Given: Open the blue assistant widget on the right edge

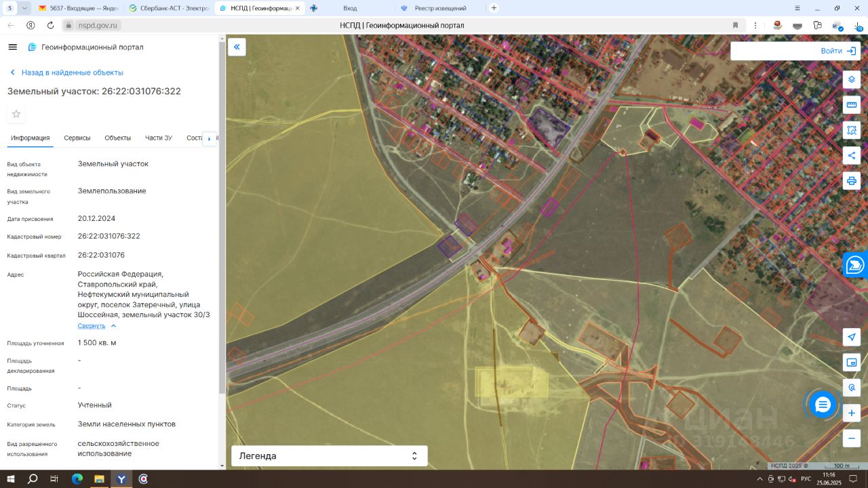Looking at the screenshot, I should [856, 264].
